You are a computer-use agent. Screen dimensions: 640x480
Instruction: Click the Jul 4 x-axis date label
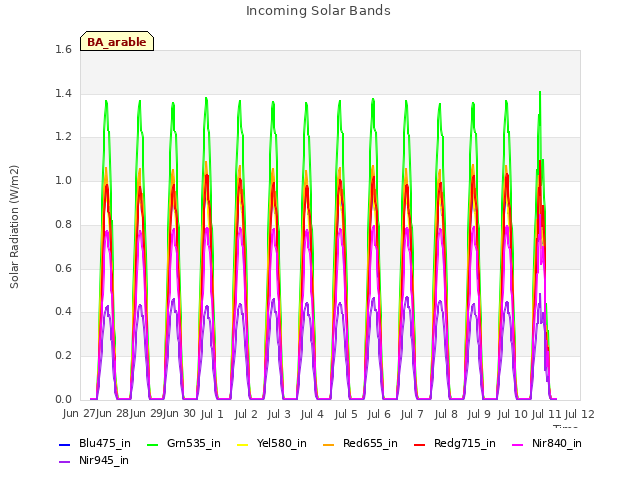pos(312,414)
